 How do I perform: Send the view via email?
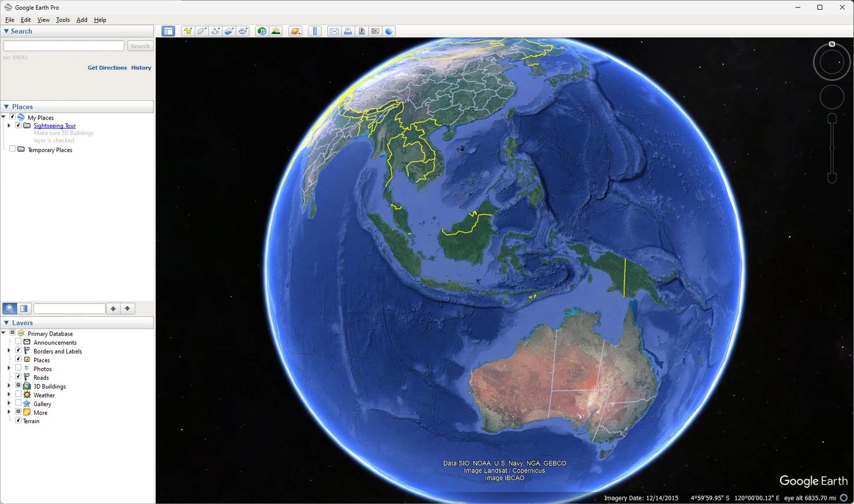tap(334, 31)
